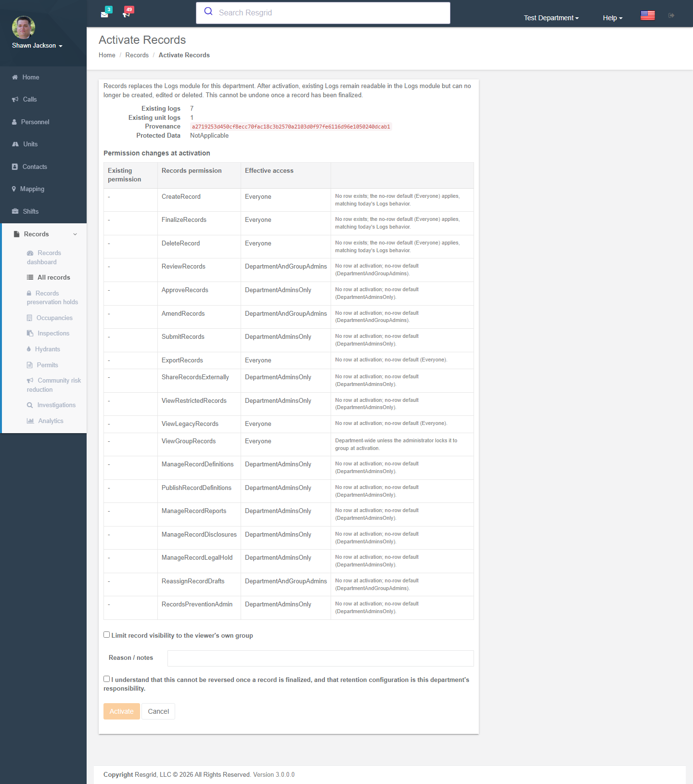The height and width of the screenshot is (784, 693).
Task: Check the 'I understand' acknowledgment checkbox
Action: pyautogui.click(x=107, y=679)
